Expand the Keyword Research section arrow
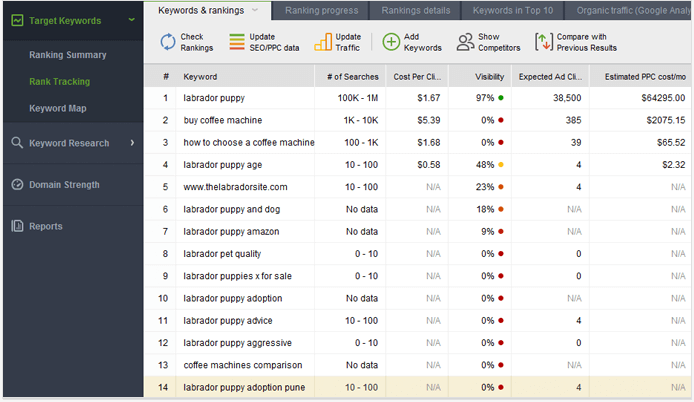 (x=132, y=143)
